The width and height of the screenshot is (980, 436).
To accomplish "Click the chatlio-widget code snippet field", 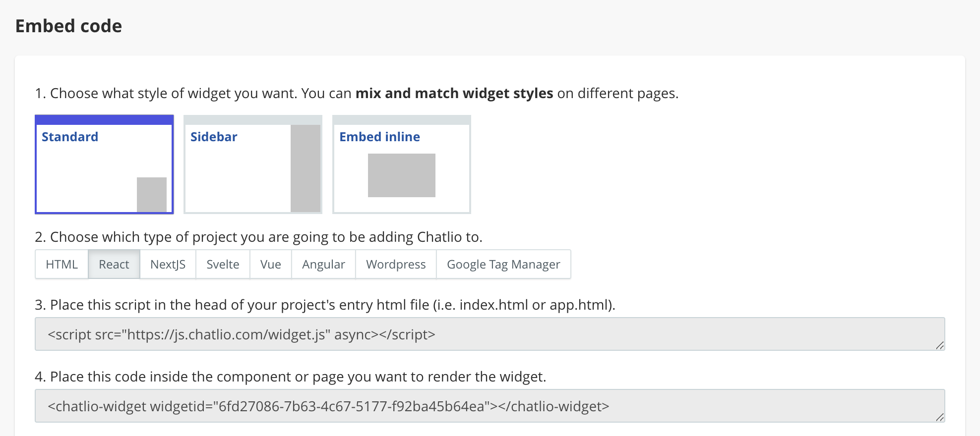I will click(490, 406).
